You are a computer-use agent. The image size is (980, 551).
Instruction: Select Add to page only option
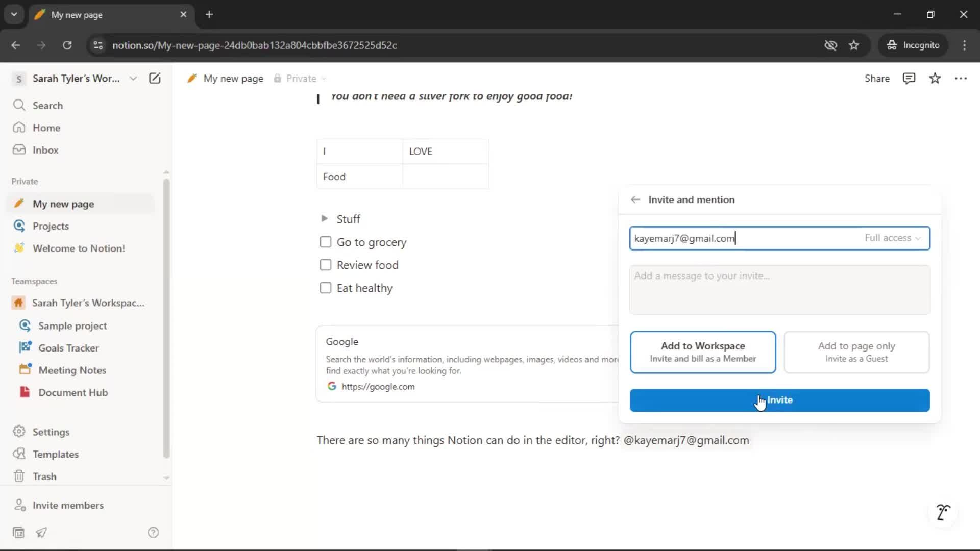[x=856, y=352]
